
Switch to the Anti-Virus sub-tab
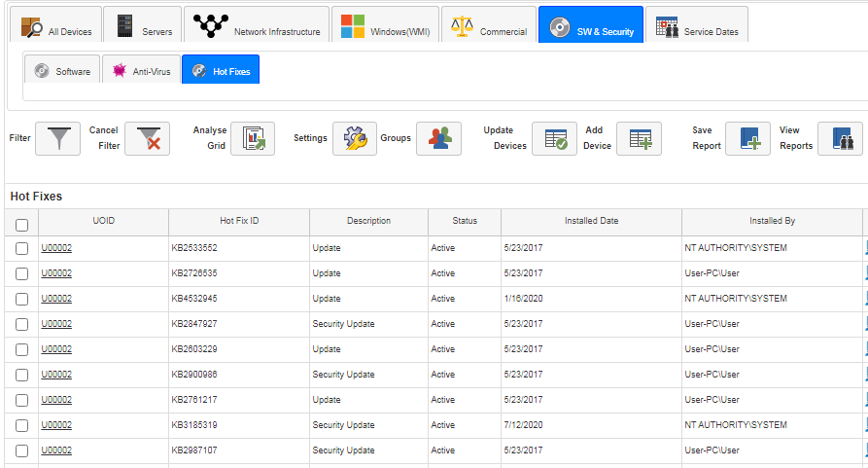(142, 70)
